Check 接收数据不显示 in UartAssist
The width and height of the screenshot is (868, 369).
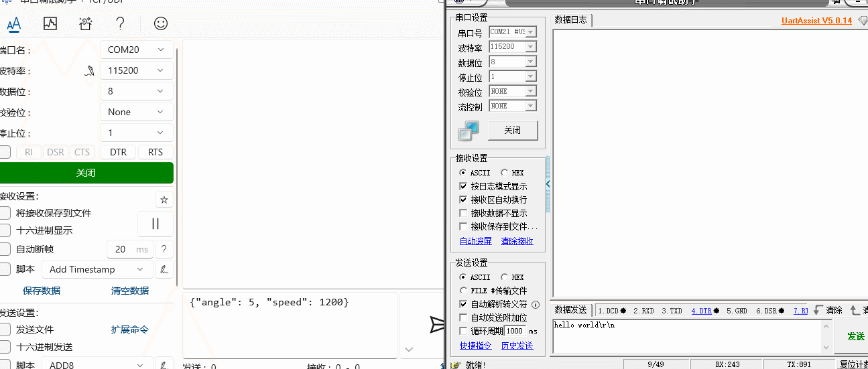(x=463, y=213)
